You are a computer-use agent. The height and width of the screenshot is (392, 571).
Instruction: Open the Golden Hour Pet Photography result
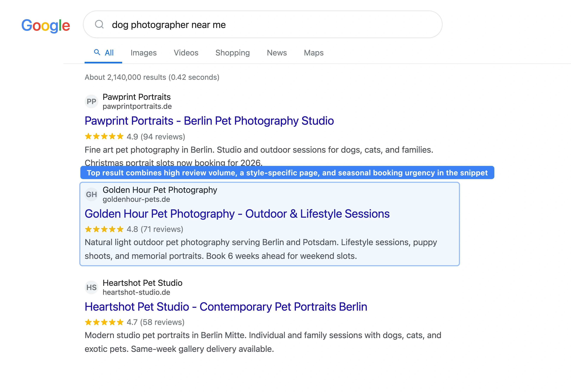(x=237, y=214)
